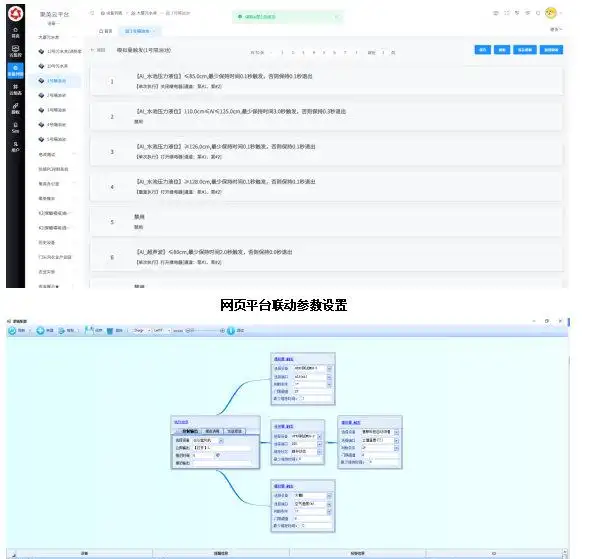Viewport: 592px width, 559px height.
Task: Click leftmost round icon in lower window toolbar
Action: (x=12, y=331)
